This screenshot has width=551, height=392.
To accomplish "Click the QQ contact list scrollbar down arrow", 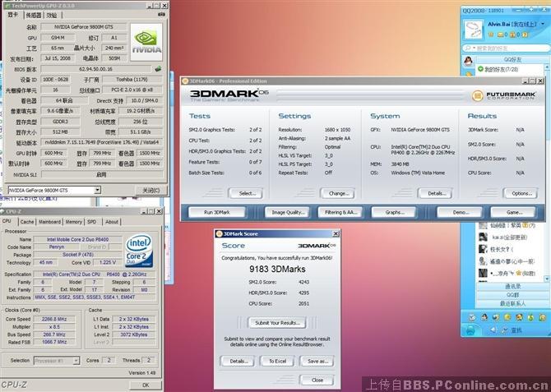I will tap(547, 279).
